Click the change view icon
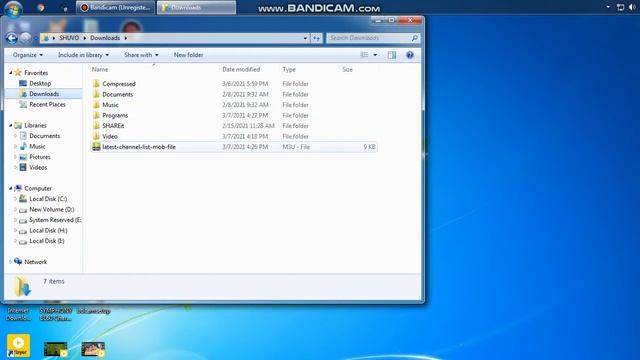Viewport: 640px width, 360px height. tap(364, 55)
